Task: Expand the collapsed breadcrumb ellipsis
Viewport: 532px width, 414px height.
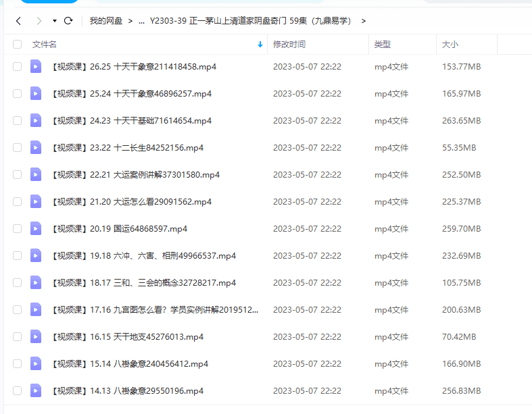Action: 141,21
